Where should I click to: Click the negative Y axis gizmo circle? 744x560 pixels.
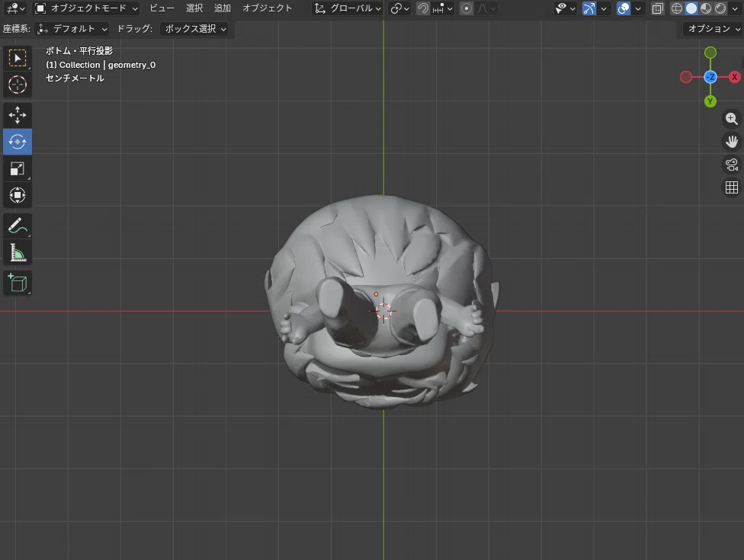[x=710, y=53]
